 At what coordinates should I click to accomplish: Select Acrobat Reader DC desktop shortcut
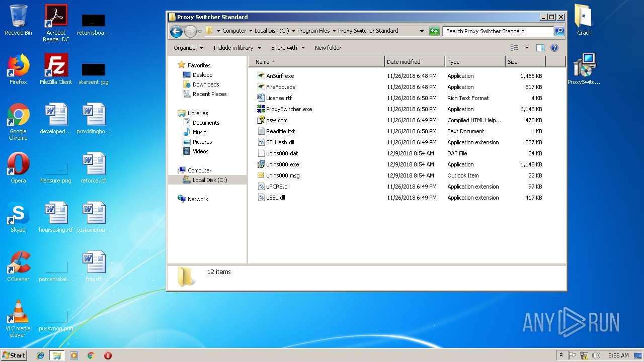click(x=56, y=23)
